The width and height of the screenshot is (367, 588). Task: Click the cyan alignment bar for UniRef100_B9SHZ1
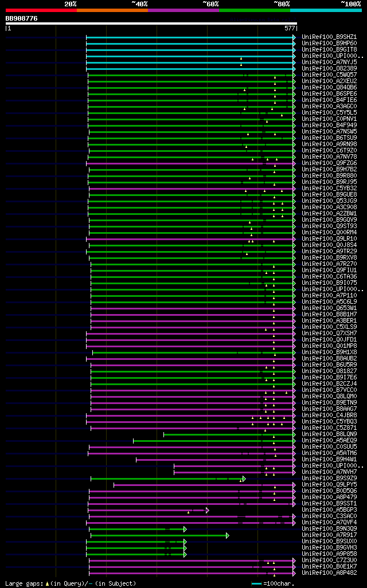pyautogui.click(x=190, y=37)
